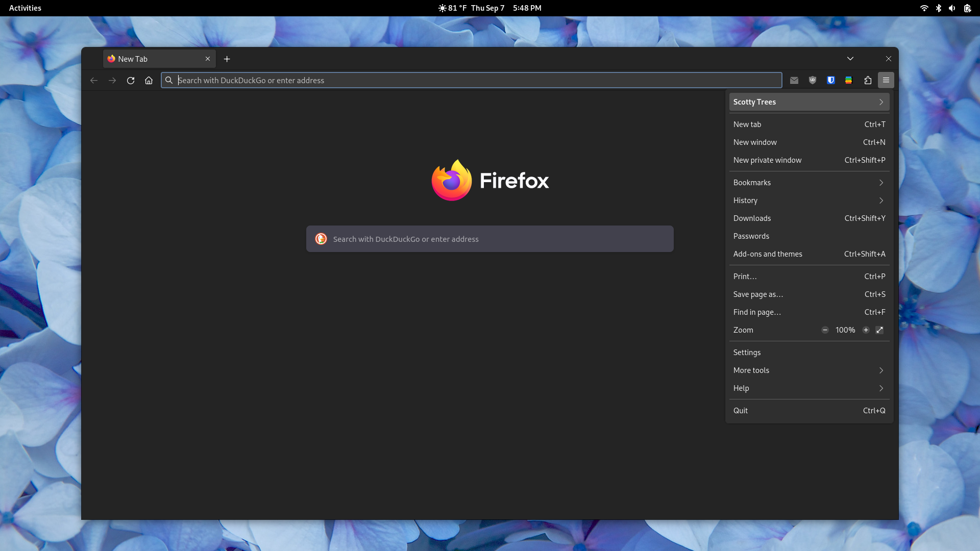Open the Wi-Fi status icon
The image size is (980, 551).
point(924,8)
